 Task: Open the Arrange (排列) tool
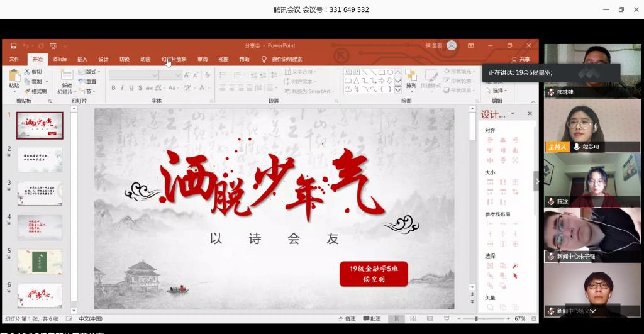(x=411, y=77)
